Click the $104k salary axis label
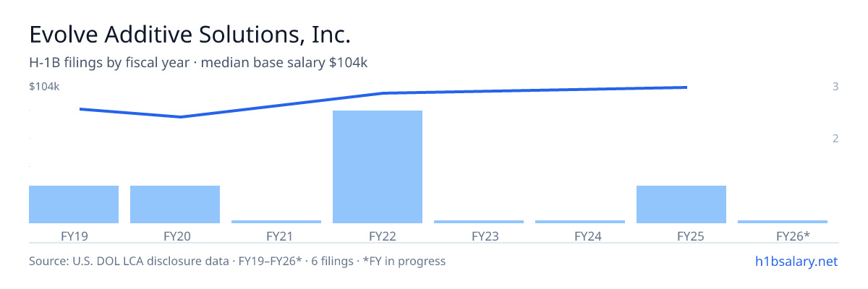This screenshot has width=868, height=289. pyautogui.click(x=44, y=87)
